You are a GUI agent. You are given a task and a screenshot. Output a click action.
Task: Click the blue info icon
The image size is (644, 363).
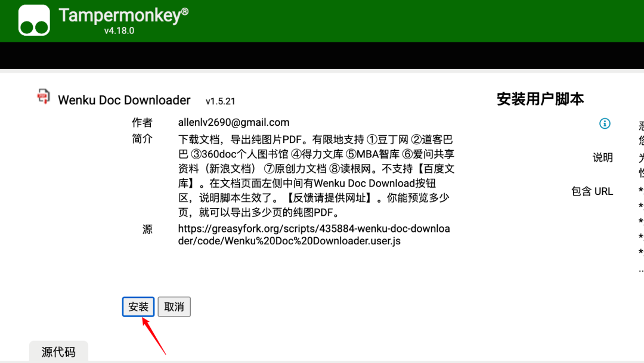(605, 123)
